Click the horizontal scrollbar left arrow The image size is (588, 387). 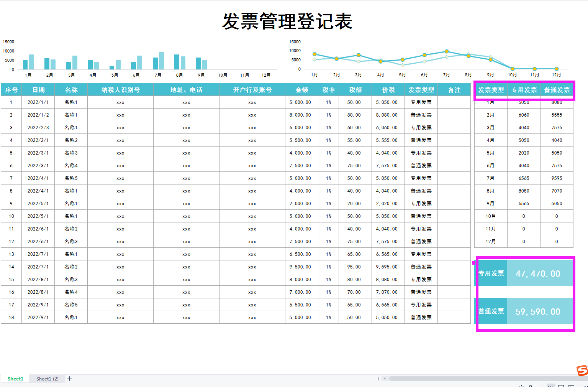(x=385, y=379)
